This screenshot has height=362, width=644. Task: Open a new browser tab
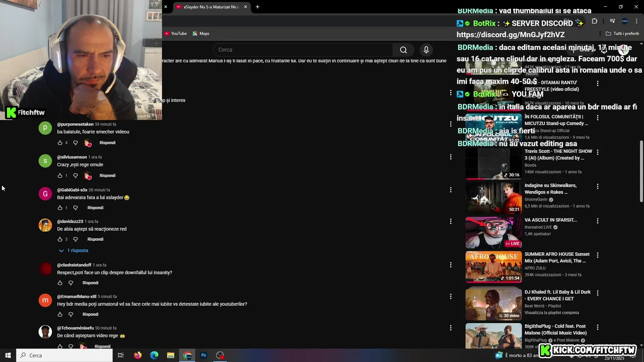tap(258, 7)
